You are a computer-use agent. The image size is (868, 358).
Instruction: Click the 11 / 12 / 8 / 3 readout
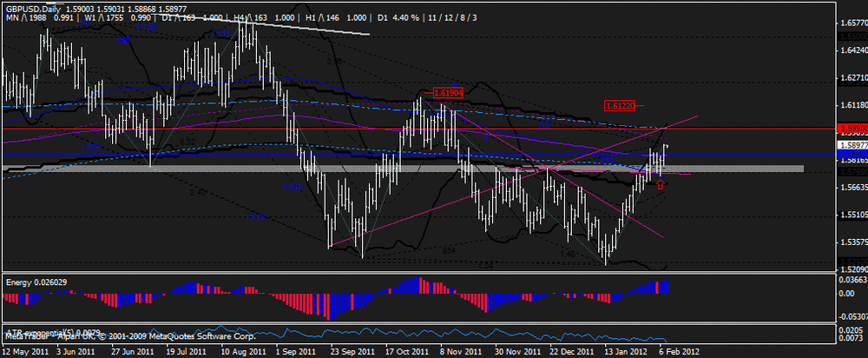click(x=451, y=17)
